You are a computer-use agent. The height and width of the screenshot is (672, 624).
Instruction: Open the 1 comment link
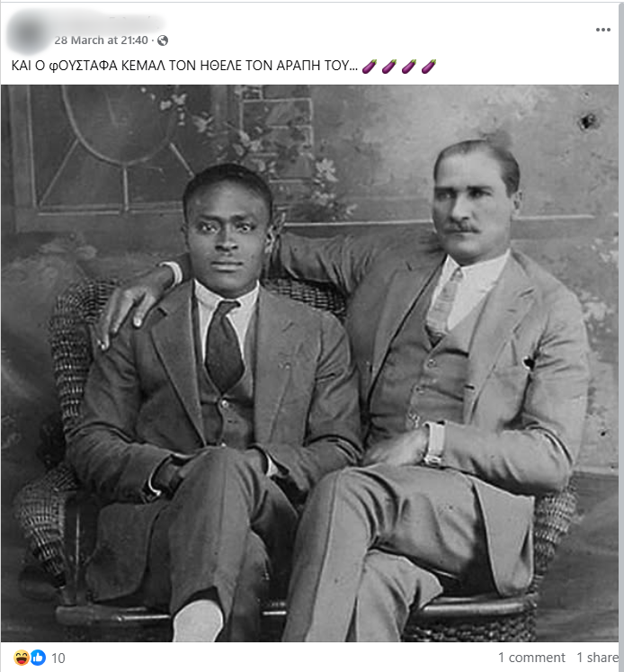pos(531,658)
